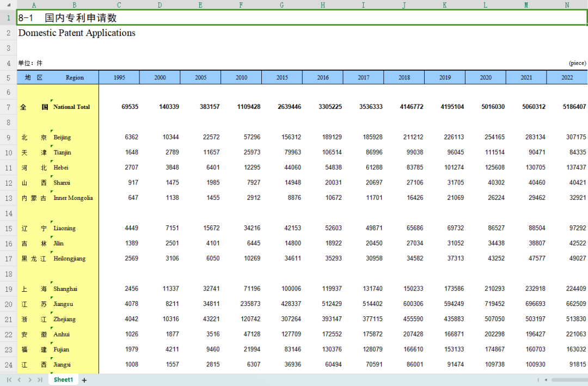This screenshot has width=588, height=386.
Task: Click the 'Jiangxi' region label
Action: [x=62, y=365]
